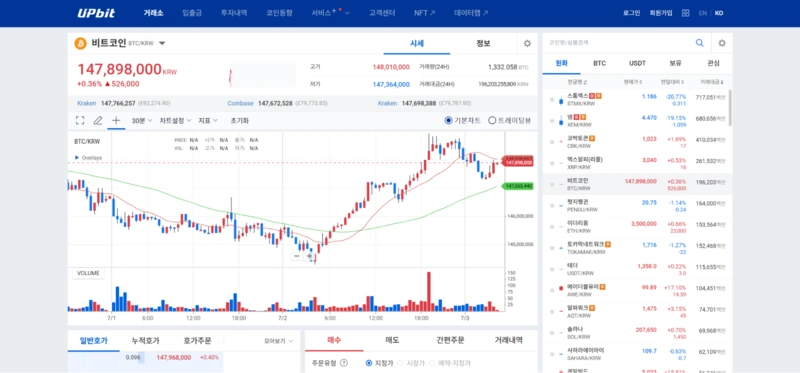Image resolution: width=800 pixels, height=373 pixels.
Task: Favorite the 펏지펭귄 PENGU/KRW star
Action: coord(552,206)
